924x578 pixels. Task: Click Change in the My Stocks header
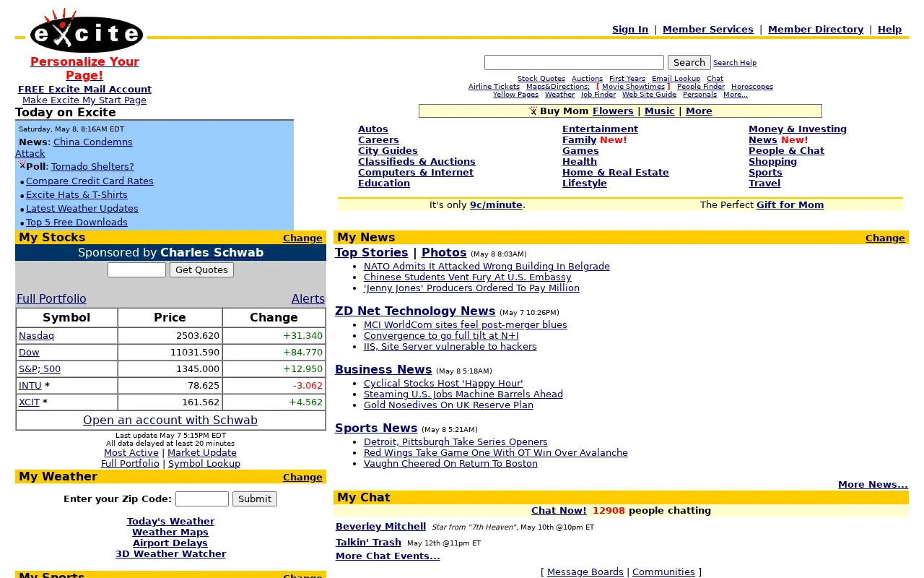(302, 238)
